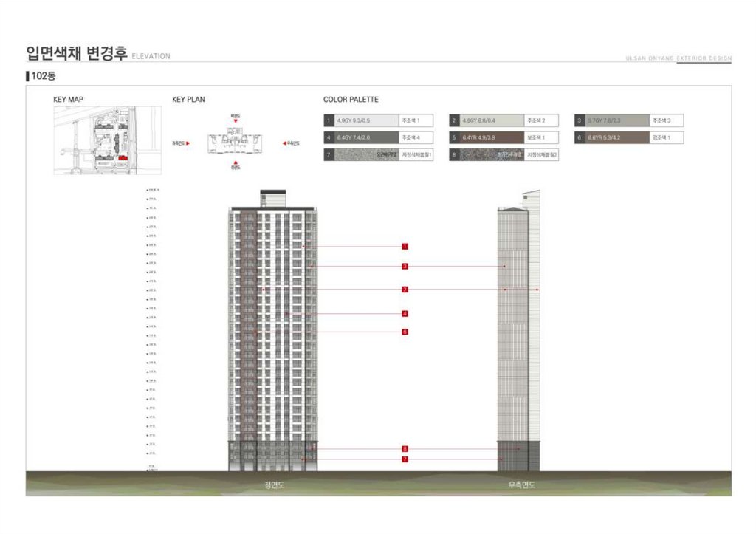This screenshot has height=534, width=756.
Task: Click the 정면도 front elevation label
Action: (x=275, y=485)
